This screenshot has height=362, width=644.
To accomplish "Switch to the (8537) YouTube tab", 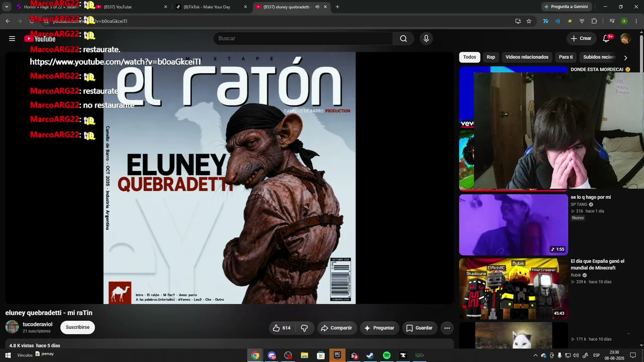I will [x=131, y=7].
